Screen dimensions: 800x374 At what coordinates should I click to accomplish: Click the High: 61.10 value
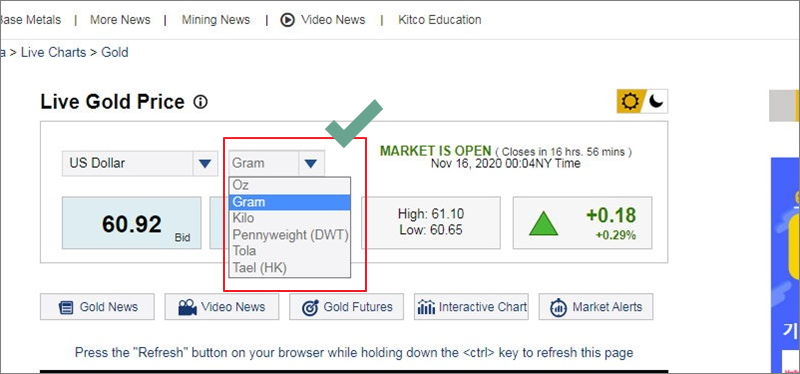pyautogui.click(x=431, y=214)
